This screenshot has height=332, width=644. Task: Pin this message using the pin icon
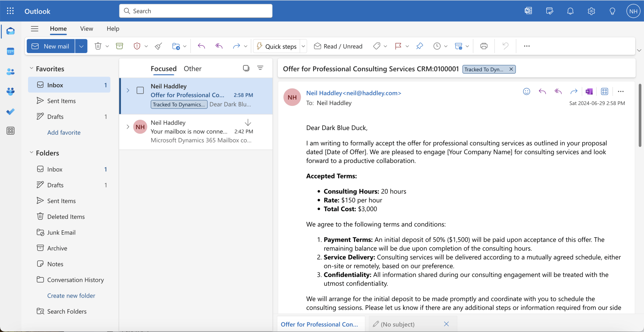(419, 46)
